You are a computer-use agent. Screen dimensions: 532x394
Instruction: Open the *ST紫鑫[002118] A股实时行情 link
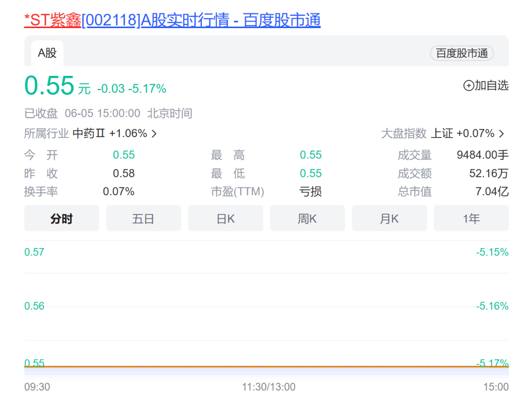tap(172, 20)
